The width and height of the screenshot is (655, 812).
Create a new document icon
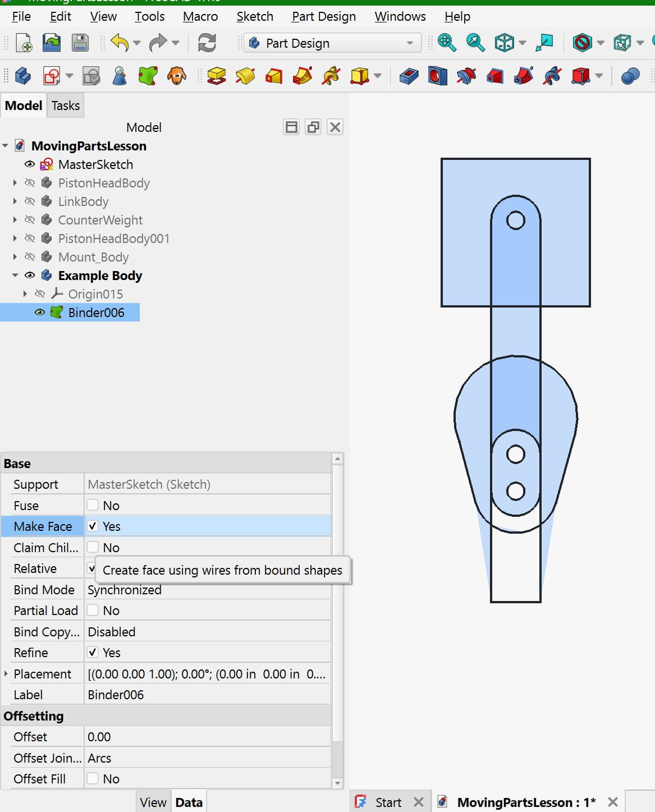(x=24, y=43)
